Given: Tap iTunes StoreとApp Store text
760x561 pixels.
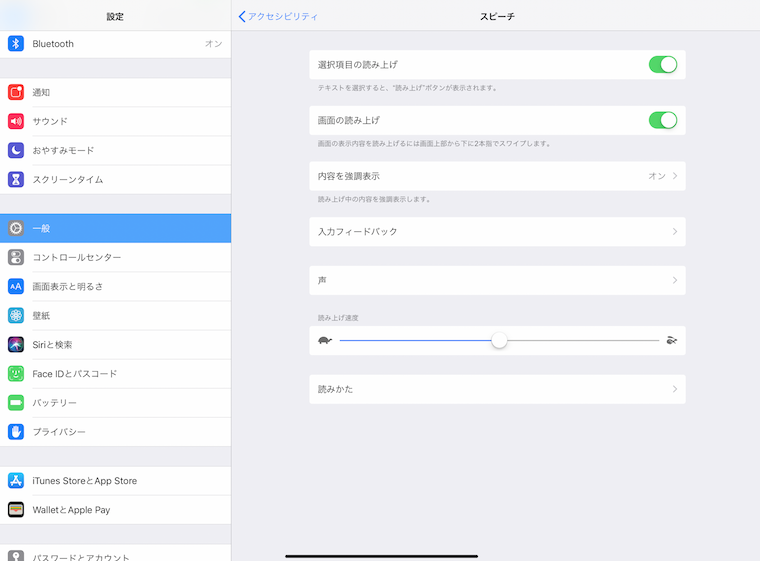Looking at the screenshot, I should 84,481.
